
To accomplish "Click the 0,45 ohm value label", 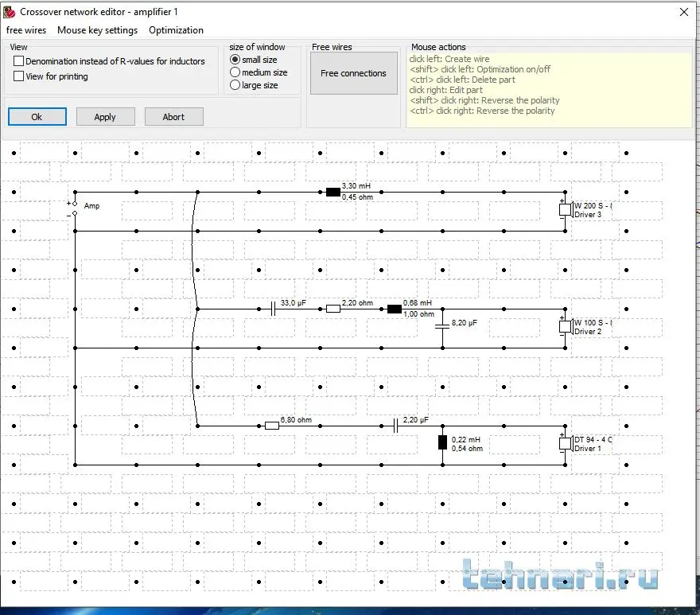I will coord(357,197).
